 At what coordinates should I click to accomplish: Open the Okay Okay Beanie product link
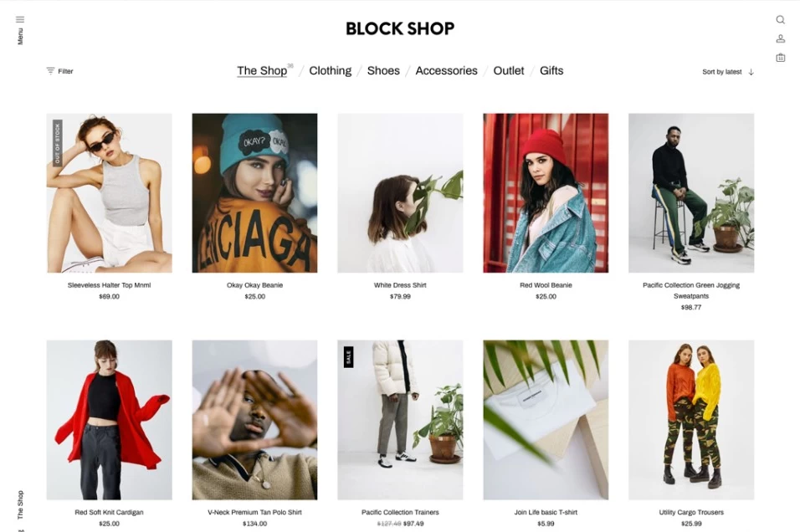point(254,285)
